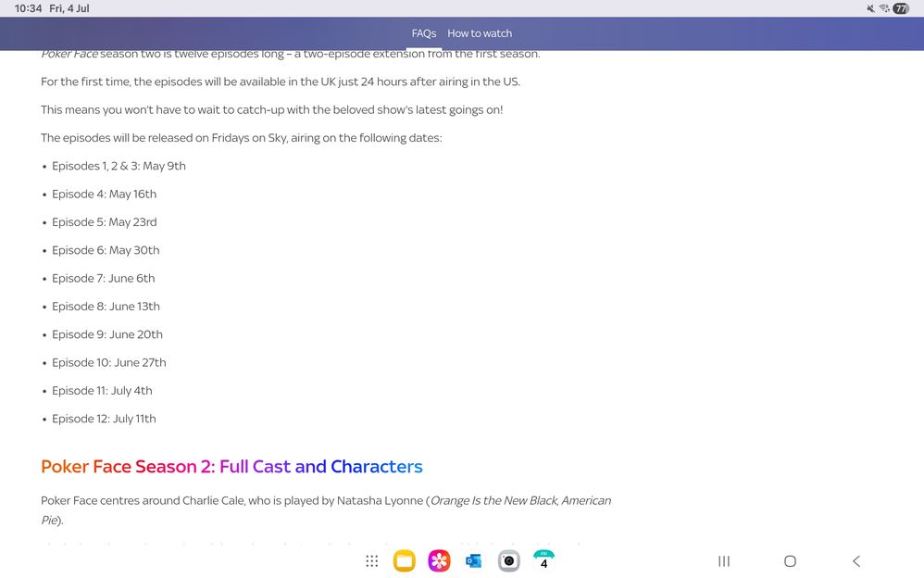Tap the paragraph mentioning Natasha Lyonne
Viewport: 924px width, 578px height.
coord(326,510)
